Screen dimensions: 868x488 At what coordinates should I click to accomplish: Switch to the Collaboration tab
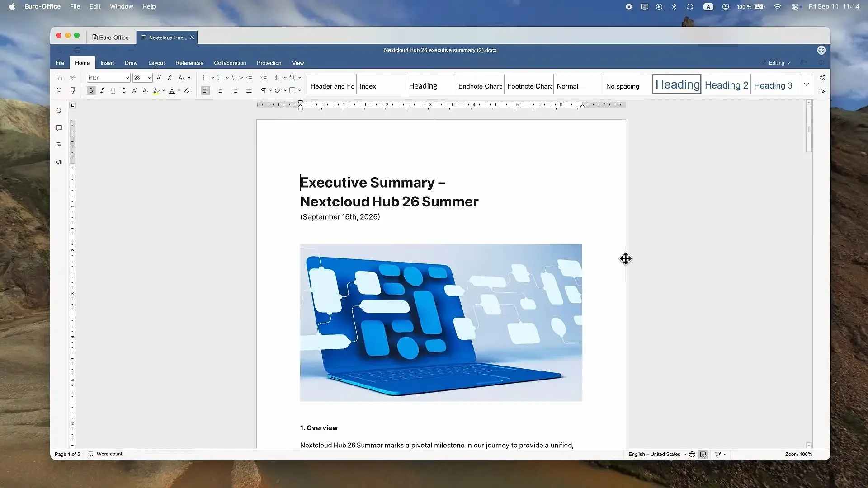(x=230, y=63)
